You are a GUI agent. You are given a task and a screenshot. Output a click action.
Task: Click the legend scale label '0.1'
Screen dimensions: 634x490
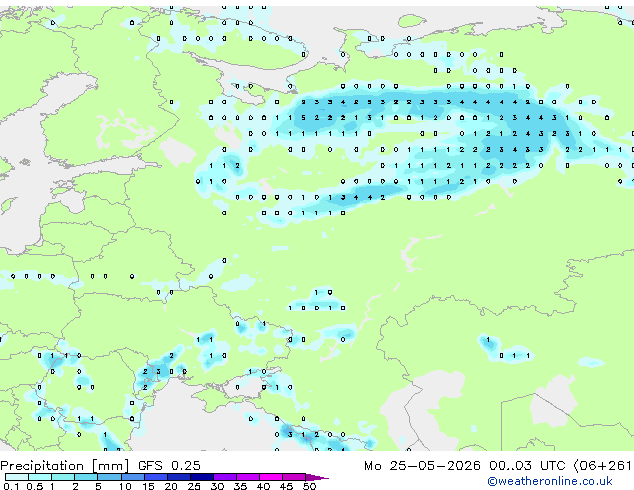[11, 486]
